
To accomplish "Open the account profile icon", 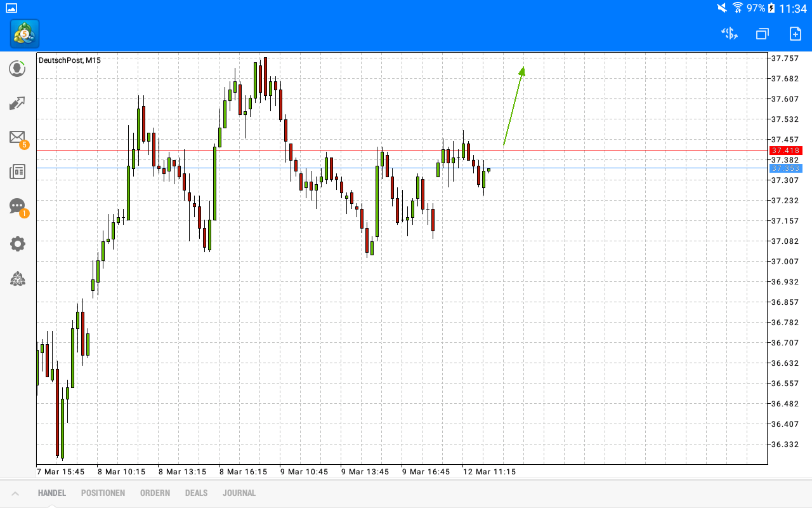I will click(x=17, y=69).
